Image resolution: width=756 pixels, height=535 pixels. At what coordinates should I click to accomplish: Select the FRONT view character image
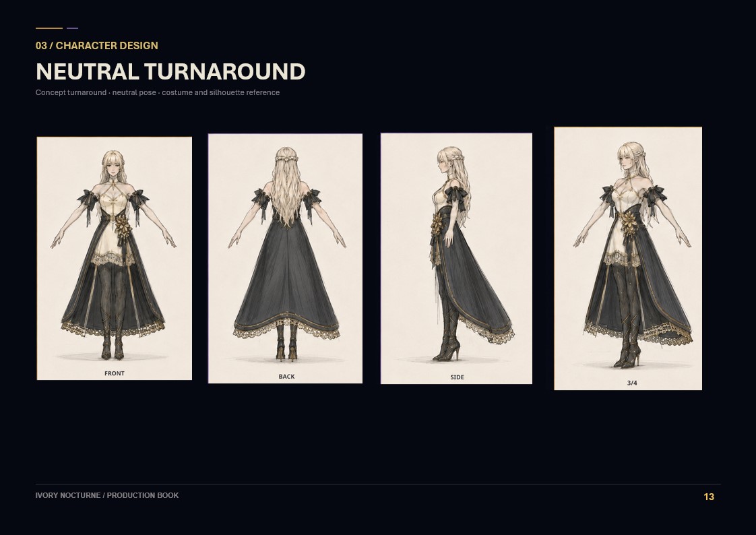pyautogui.click(x=115, y=258)
